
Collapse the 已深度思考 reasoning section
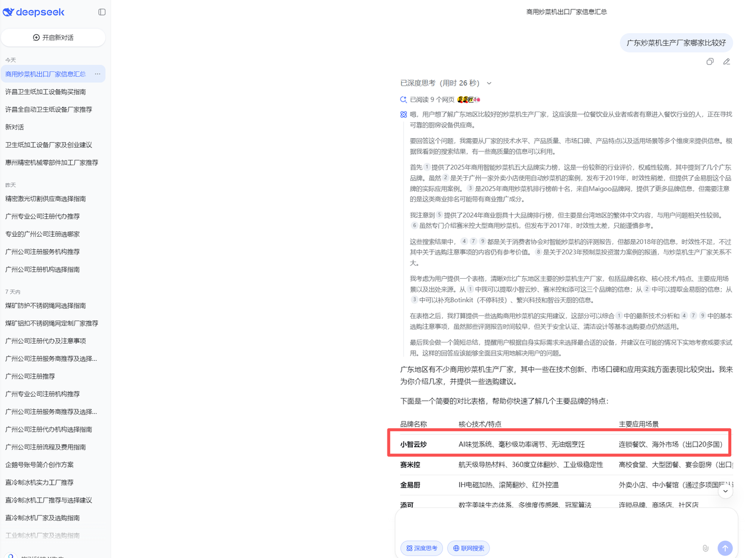[x=489, y=83]
